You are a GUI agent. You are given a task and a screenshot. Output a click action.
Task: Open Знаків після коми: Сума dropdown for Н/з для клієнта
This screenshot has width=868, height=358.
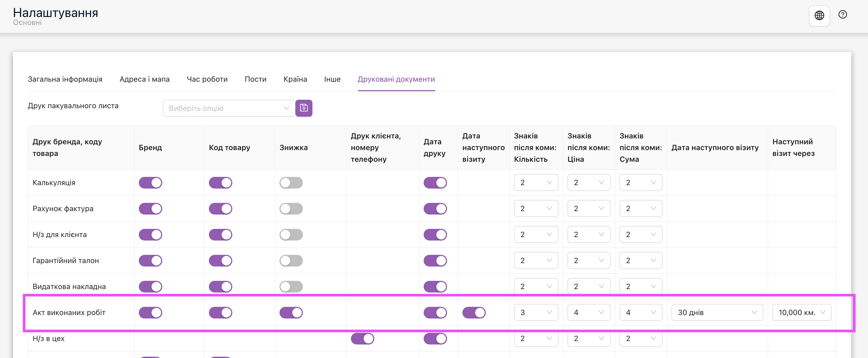639,234
